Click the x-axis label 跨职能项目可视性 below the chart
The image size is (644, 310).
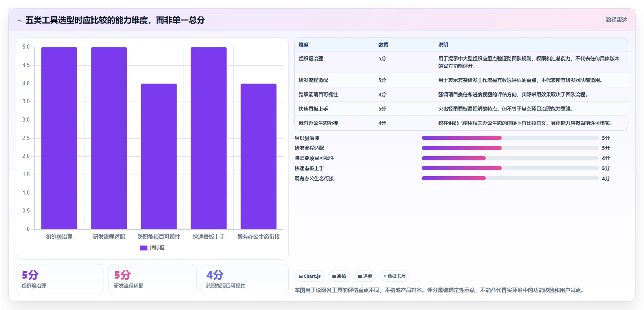point(159,237)
